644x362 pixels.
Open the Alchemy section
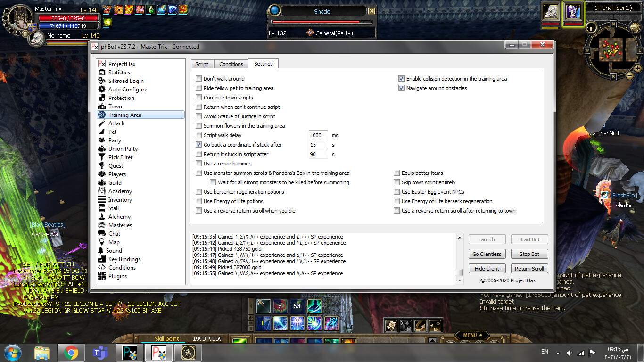(x=119, y=217)
